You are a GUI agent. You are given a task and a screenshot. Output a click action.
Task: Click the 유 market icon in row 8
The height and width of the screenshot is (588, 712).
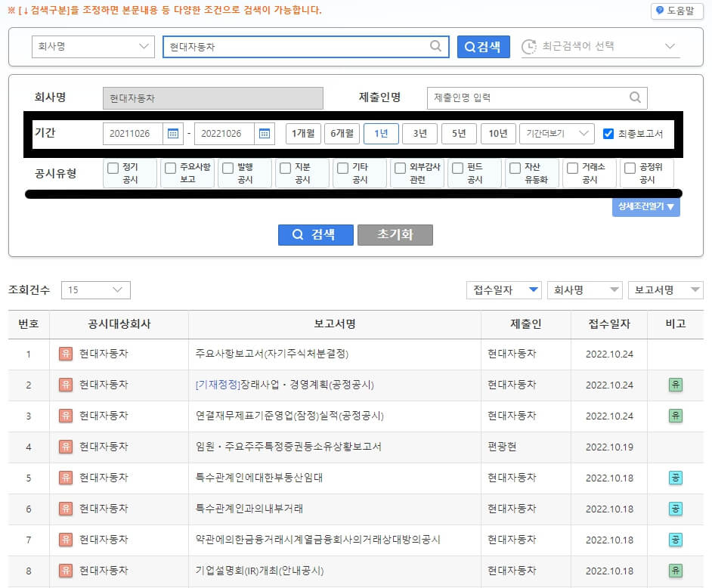click(66, 571)
